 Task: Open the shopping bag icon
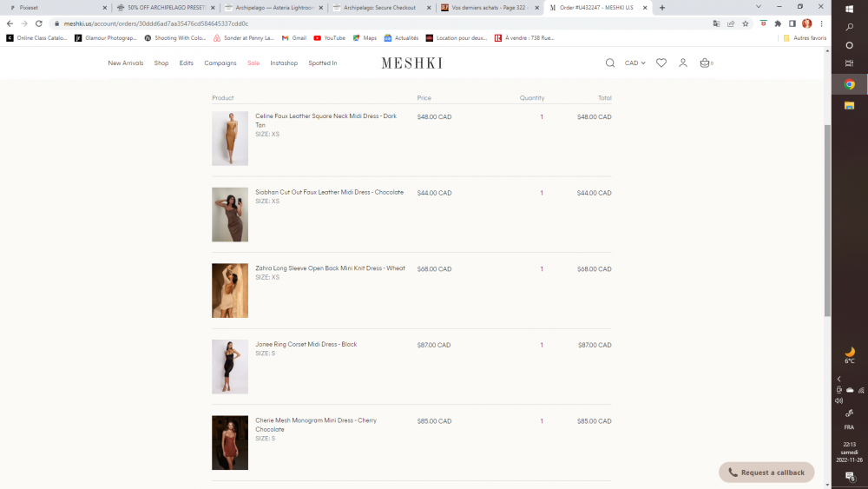[x=705, y=63]
